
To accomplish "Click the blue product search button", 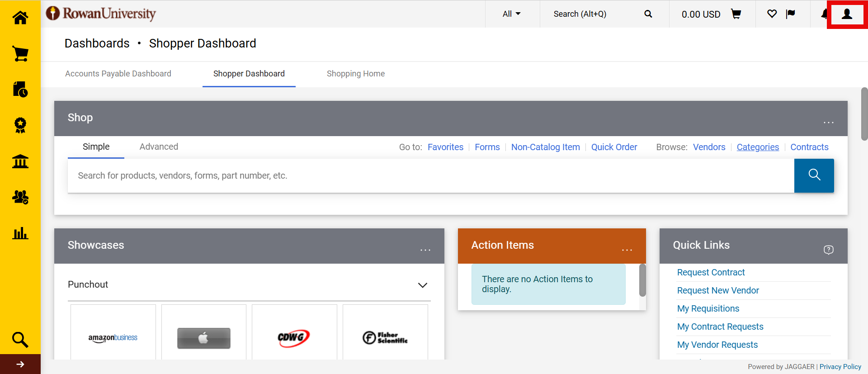I will (x=814, y=175).
